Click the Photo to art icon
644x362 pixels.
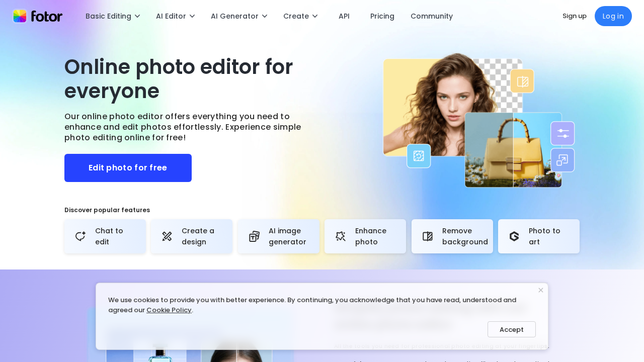514,236
